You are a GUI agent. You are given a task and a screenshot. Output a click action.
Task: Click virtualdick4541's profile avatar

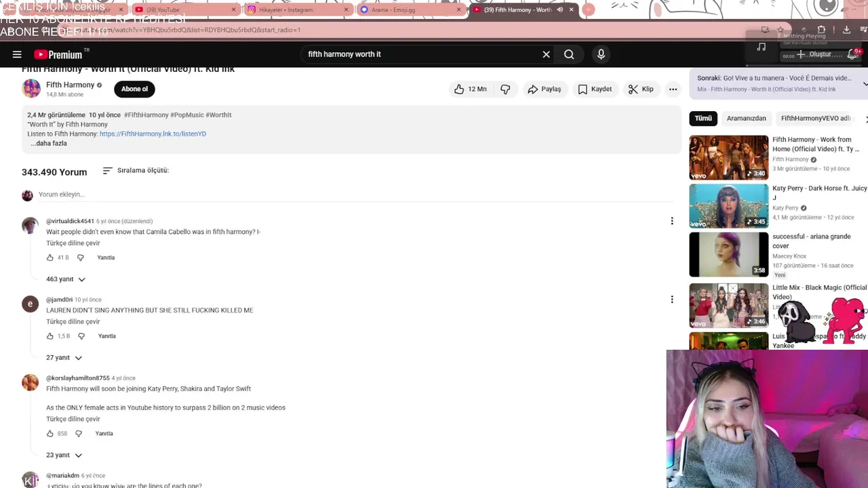click(x=30, y=226)
